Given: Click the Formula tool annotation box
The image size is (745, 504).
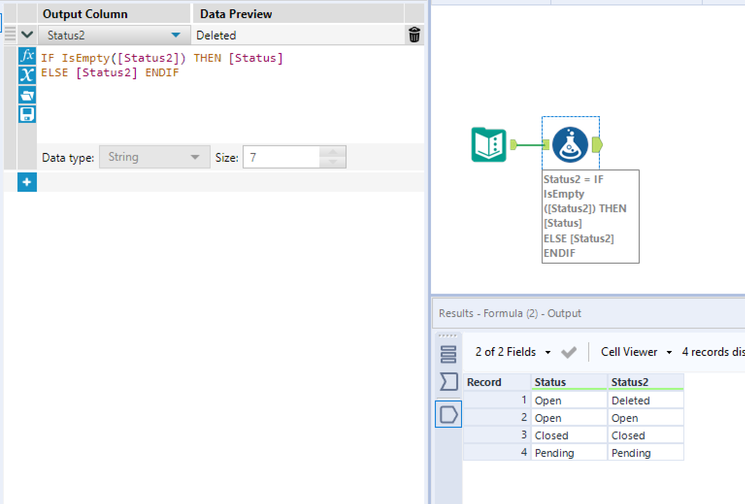Looking at the screenshot, I should click(x=591, y=216).
